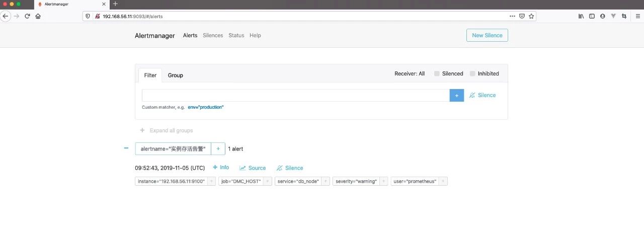Reload the Alertmanager page

pos(27,16)
